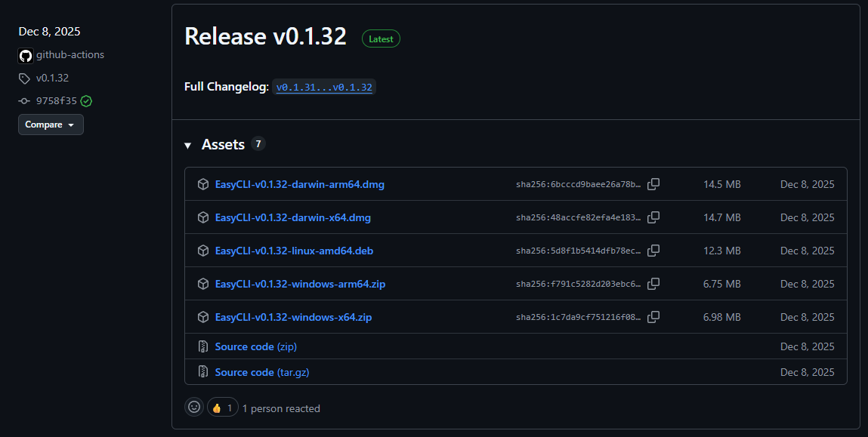Copy sha256 hash for windows-x64.zip

653,317
